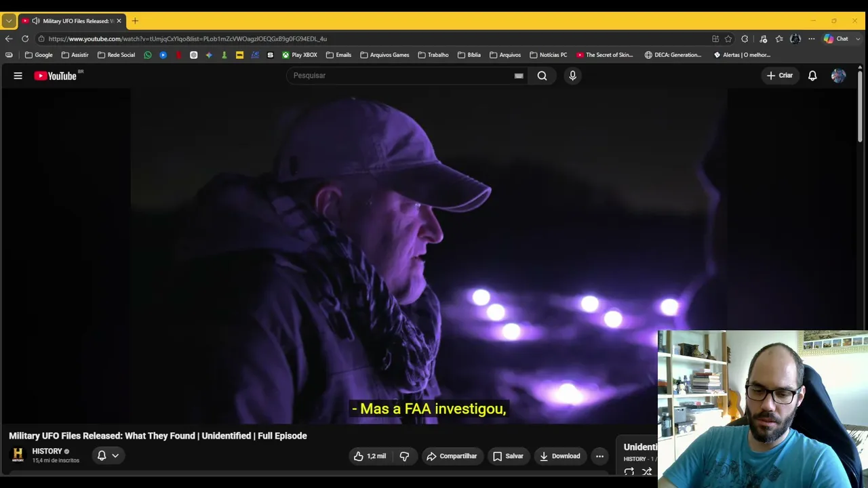Click the video title text
The width and height of the screenshot is (868, 488).
coord(158,436)
